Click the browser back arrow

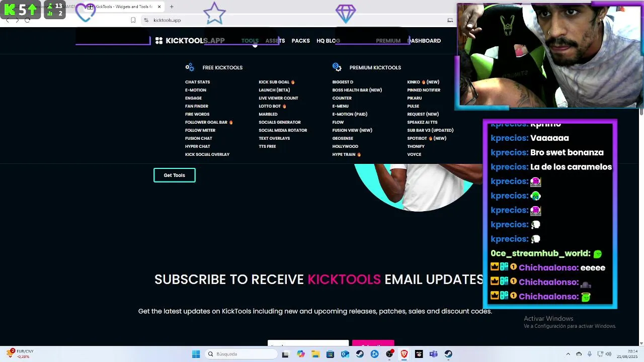[x=7, y=20]
